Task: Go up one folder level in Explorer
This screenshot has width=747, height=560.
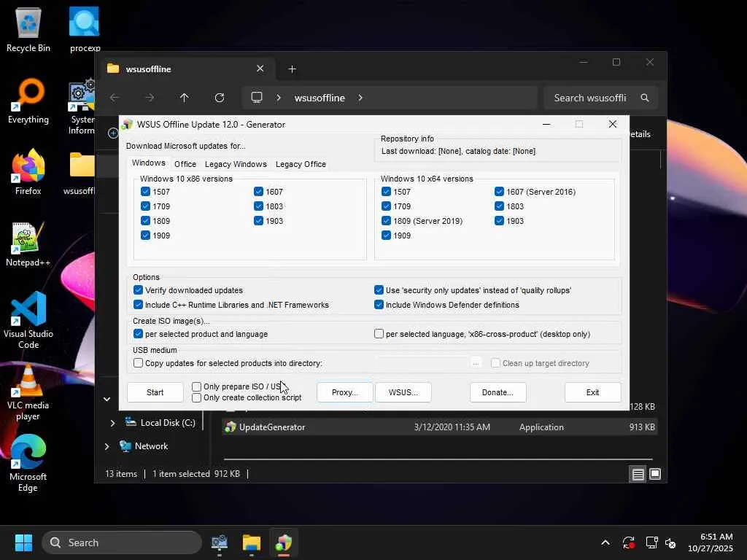Action: (x=185, y=98)
